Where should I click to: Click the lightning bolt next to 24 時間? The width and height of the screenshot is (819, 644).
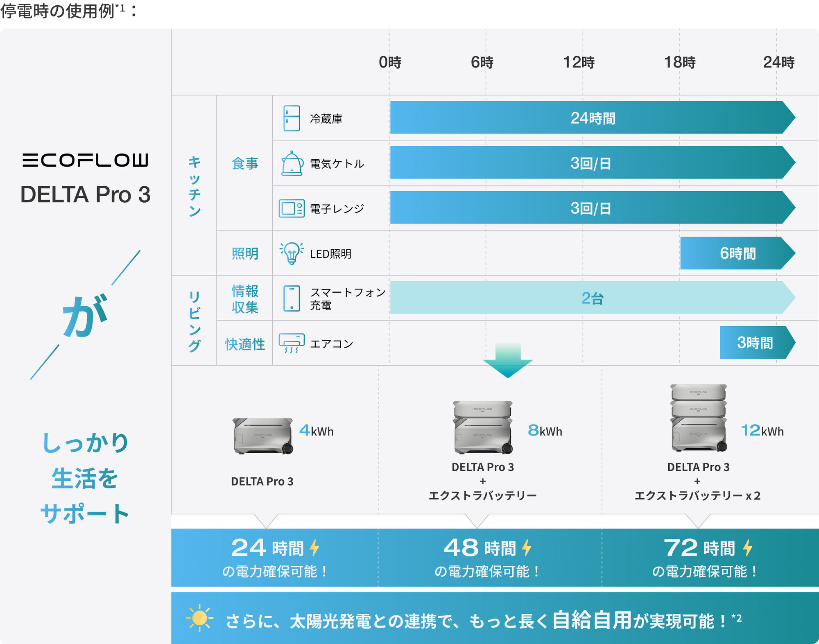point(314,548)
